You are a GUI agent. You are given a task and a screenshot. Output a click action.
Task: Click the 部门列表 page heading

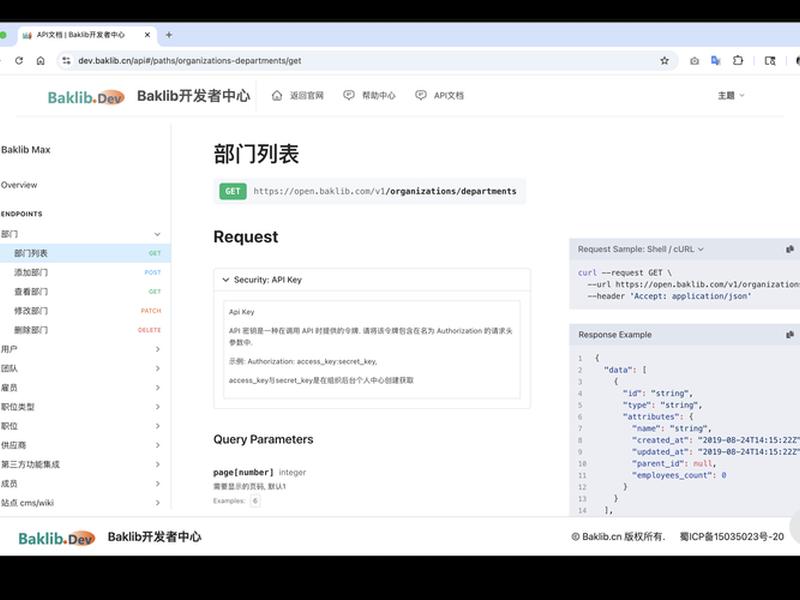[x=256, y=154]
